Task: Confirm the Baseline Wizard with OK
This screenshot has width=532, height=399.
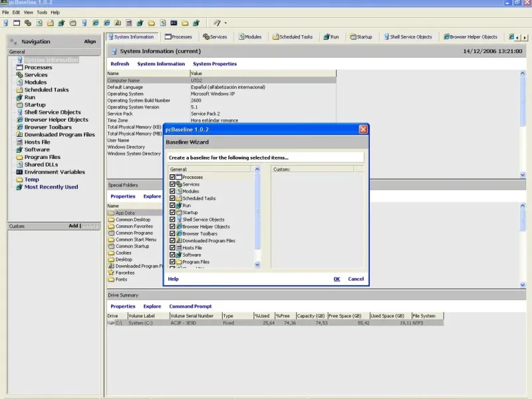Action: (336, 279)
